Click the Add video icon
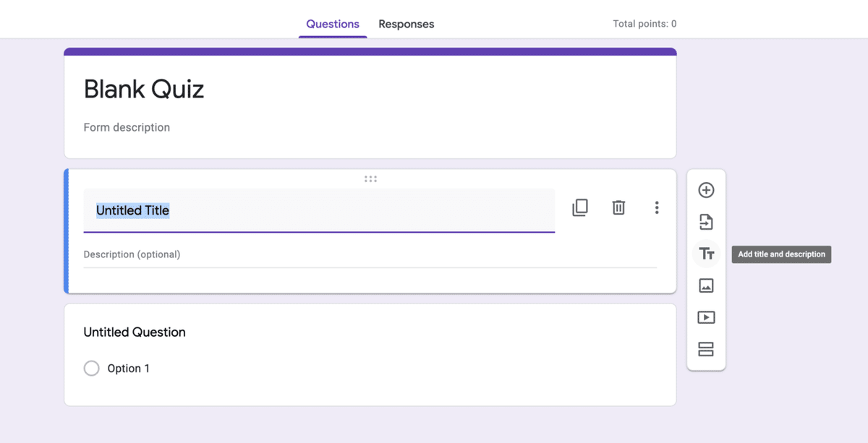Viewport: 868px width, 443px height. [706, 317]
